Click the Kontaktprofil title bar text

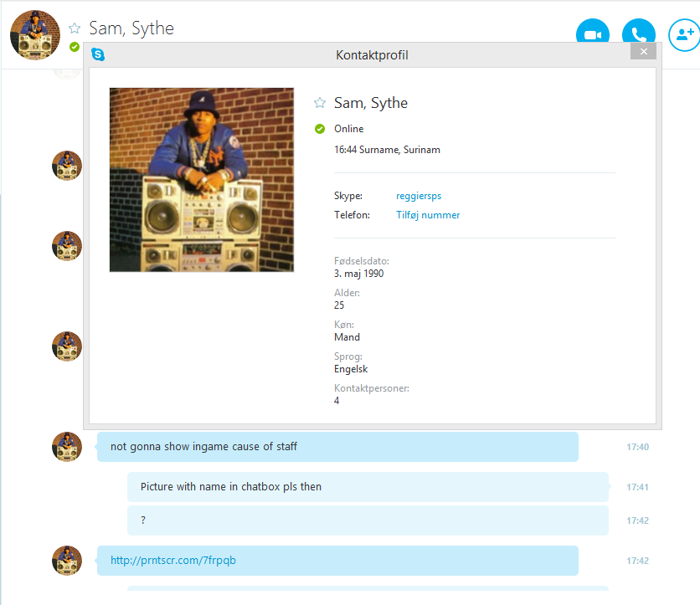[372, 55]
